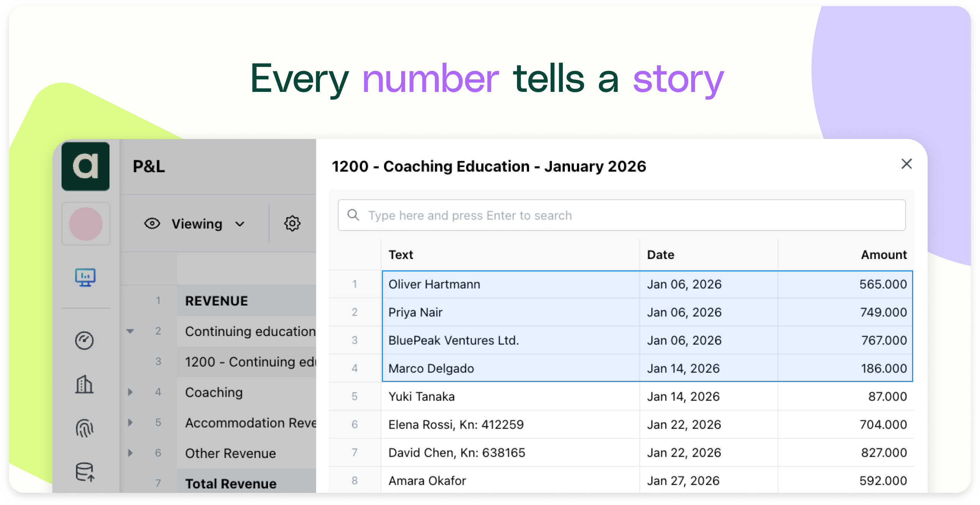Toggle the Viewing eye mode
The width and height of the screenshot is (980, 505).
click(x=152, y=223)
